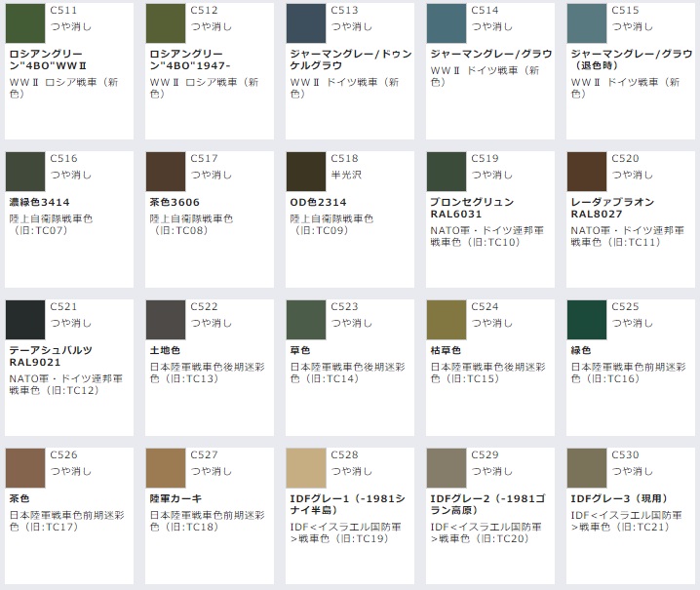Image resolution: width=700 pixels, height=590 pixels.
Task: Click the C514 code label
Action: [x=485, y=11]
